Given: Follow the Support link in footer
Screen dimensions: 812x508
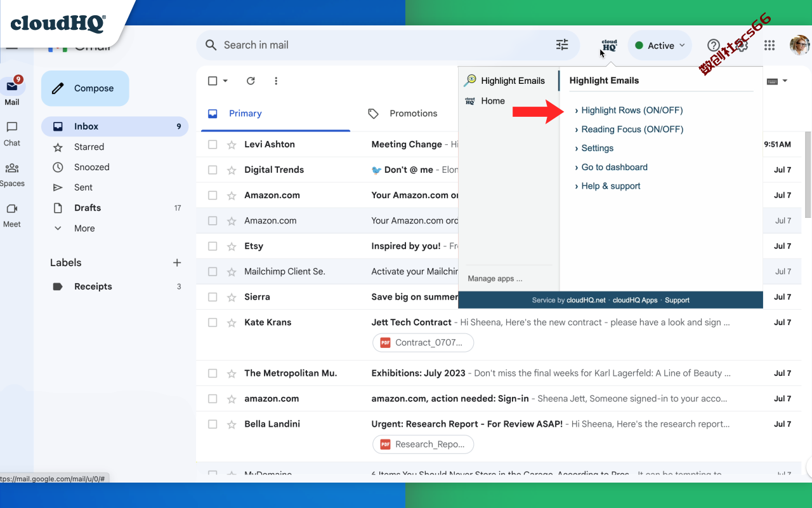Looking at the screenshot, I should 677,300.
